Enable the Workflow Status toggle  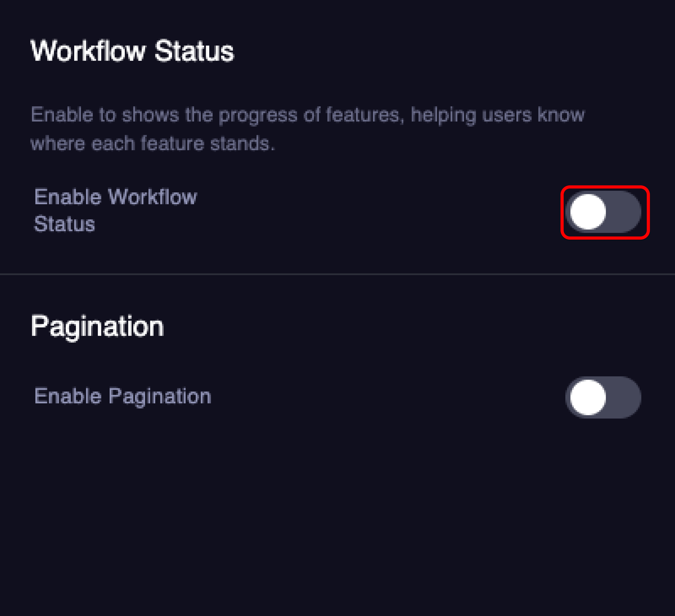point(604,212)
